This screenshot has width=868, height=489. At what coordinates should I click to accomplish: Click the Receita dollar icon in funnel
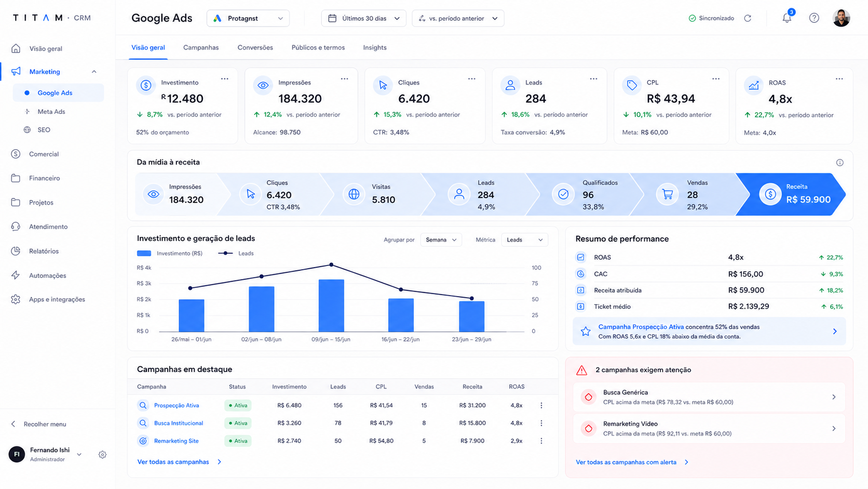tap(770, 194)
